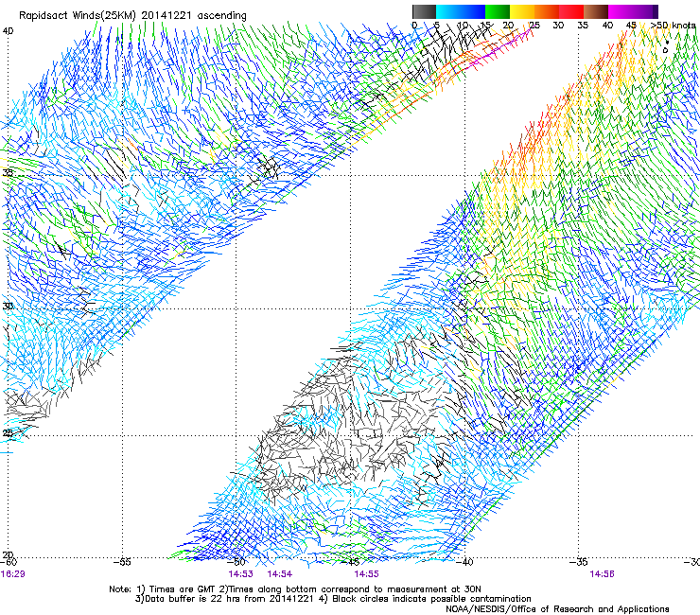Click the 'NOAA/NESDIS/Office of Research and Applications' credit
Viewport: 700px width, 615px height.
point(557,609)
